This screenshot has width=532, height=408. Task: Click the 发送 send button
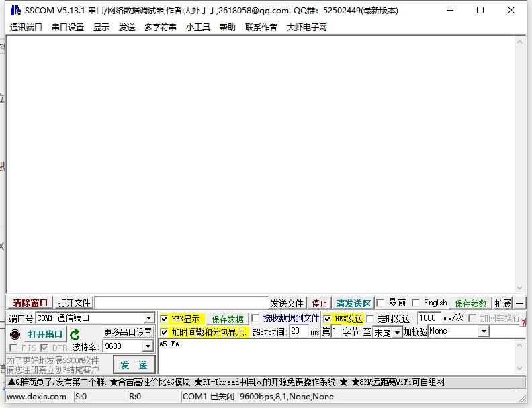[x=134, y=365]
